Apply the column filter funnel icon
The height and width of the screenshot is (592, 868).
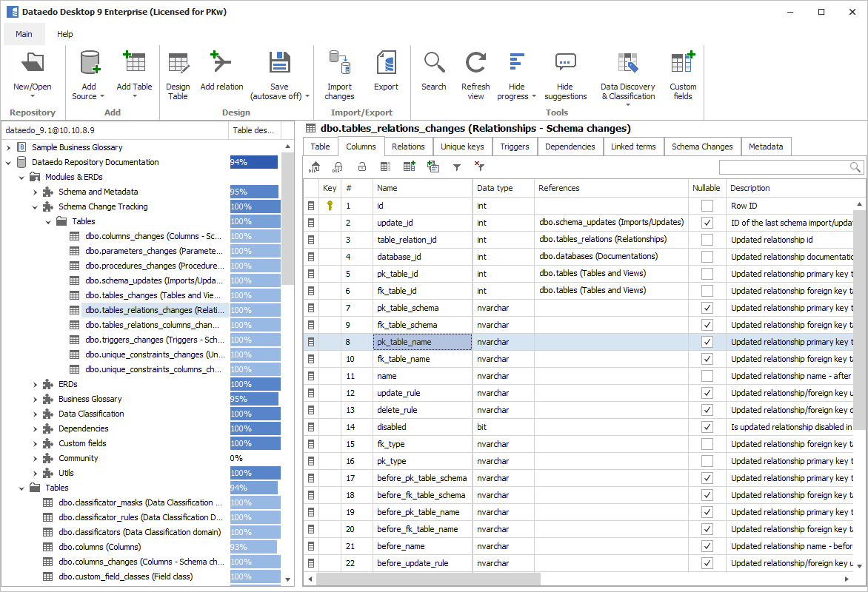coord(458,166)
